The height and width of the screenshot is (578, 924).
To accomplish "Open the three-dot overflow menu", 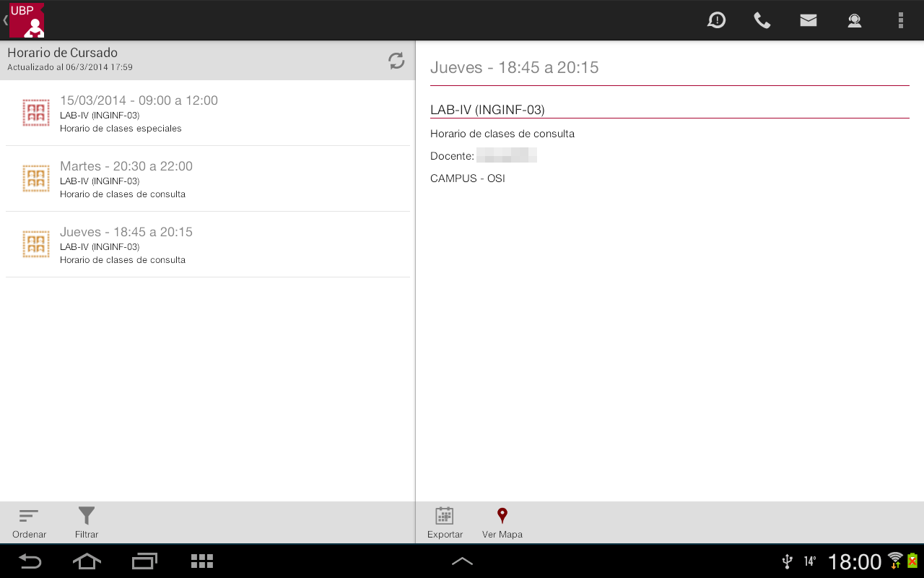I will click(x=901, y=20).
